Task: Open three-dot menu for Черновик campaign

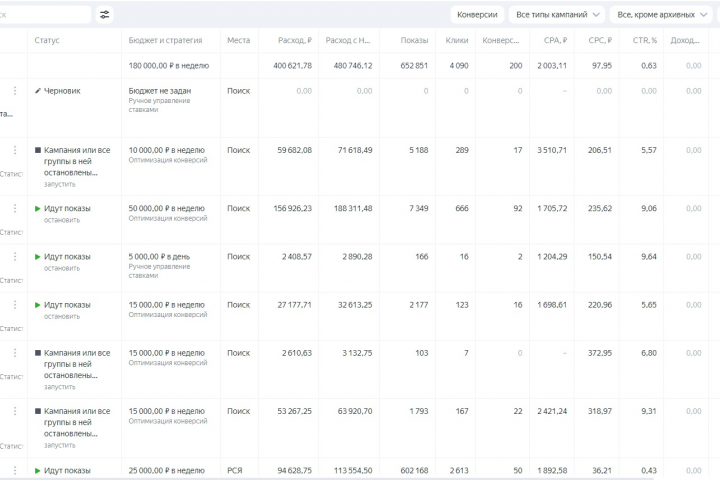Action: coord(14,91)
